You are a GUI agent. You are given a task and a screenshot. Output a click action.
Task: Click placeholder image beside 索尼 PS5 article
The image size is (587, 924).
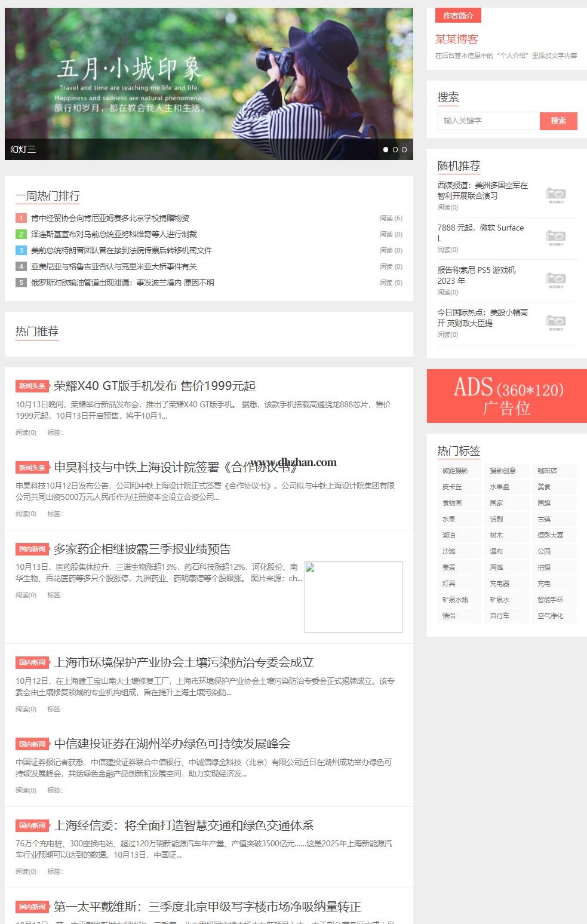(x=555, y=280)
